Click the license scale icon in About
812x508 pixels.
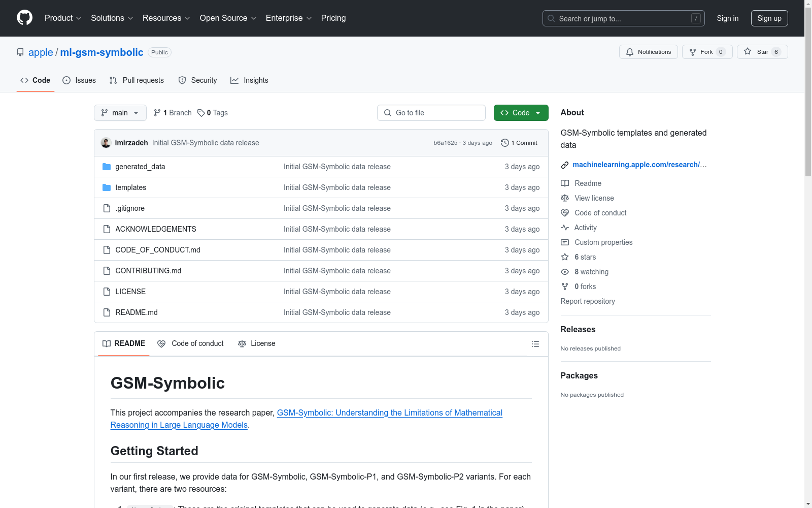565,198
